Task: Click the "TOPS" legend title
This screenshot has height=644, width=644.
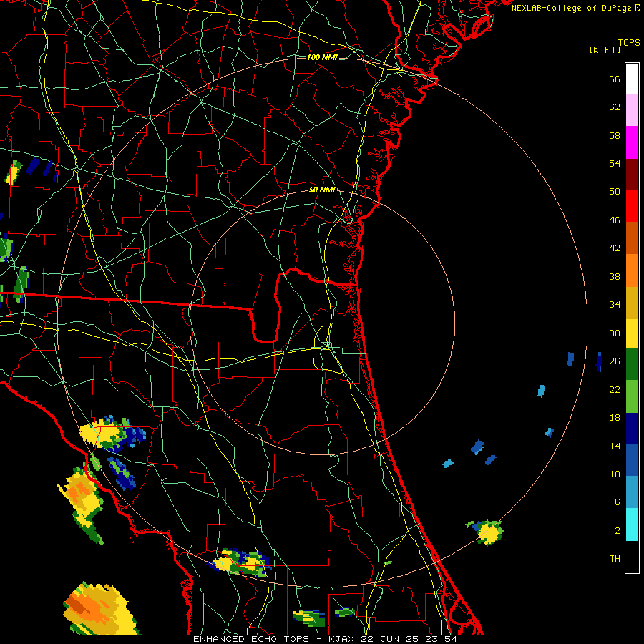Action: (x=629, y=43)
